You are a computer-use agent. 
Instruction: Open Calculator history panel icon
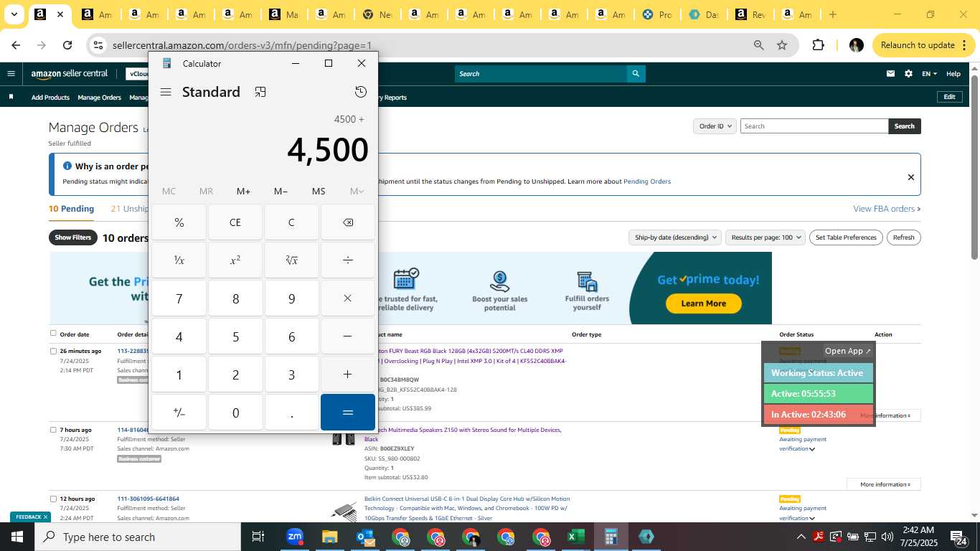[361, 92]
